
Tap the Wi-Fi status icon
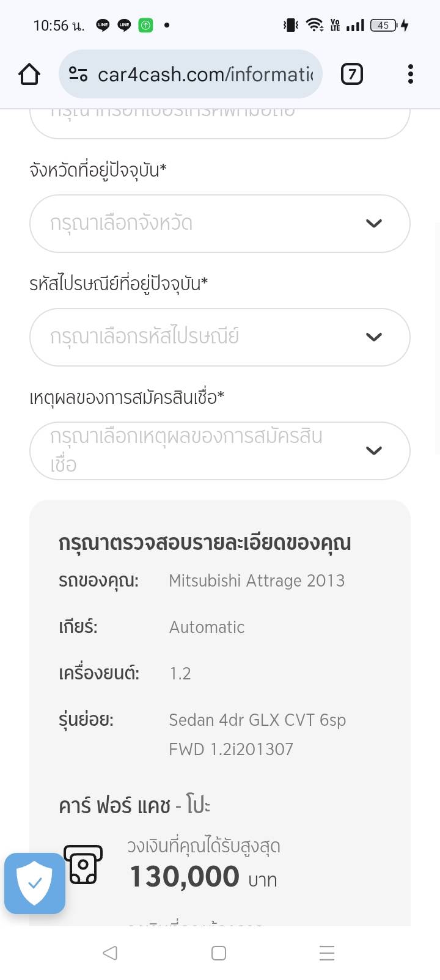(315, 25)
